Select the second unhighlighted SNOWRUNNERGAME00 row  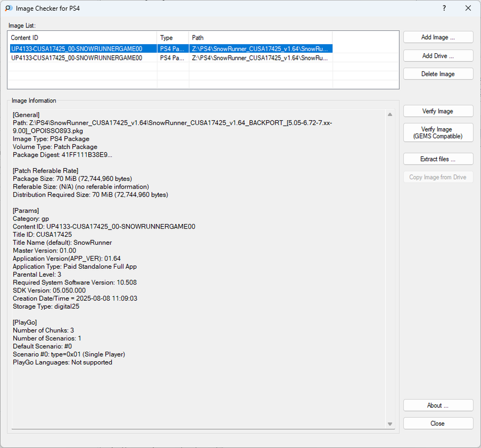(171, 58)
